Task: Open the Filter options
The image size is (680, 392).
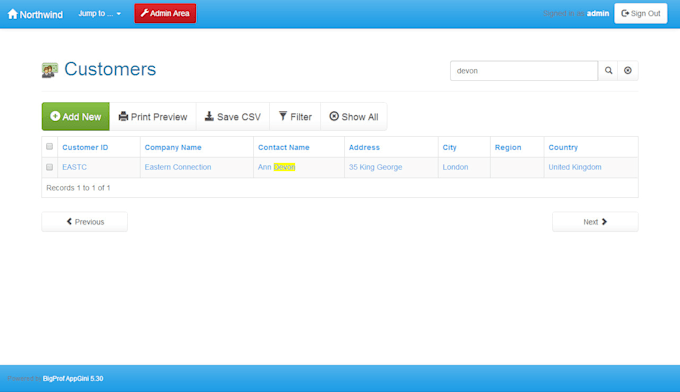Action: pos(295,117)
